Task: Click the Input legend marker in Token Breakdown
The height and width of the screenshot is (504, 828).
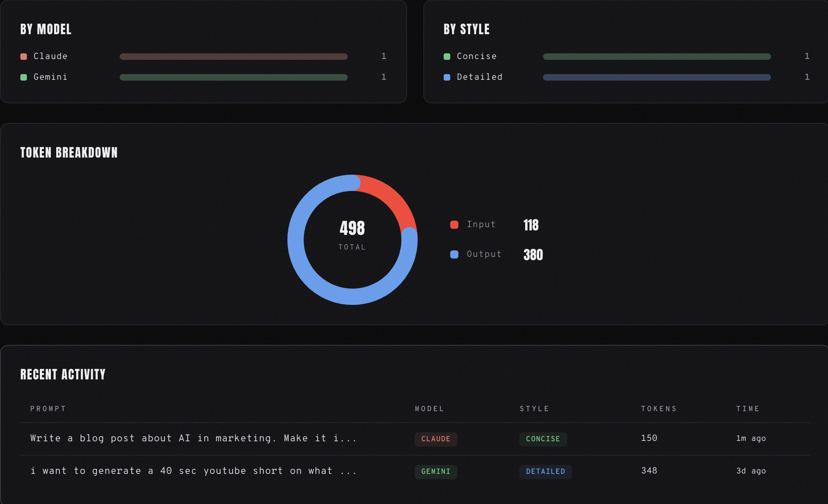Action: [x=454, y=224]
